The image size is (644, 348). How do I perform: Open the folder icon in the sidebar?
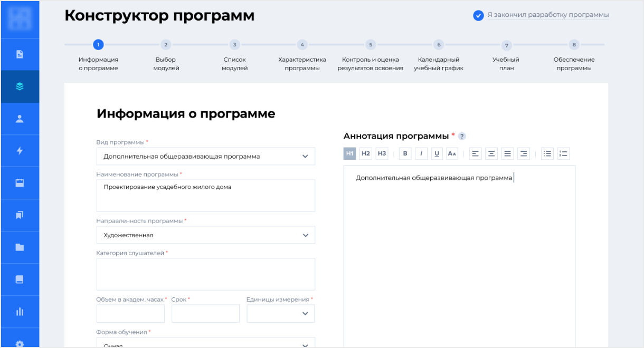coord(20,247)
